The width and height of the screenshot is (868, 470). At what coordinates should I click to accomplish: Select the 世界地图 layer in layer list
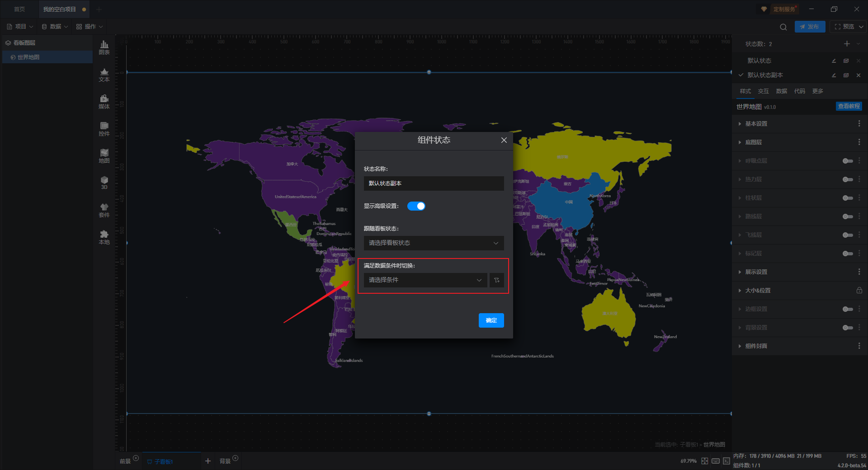28,57
